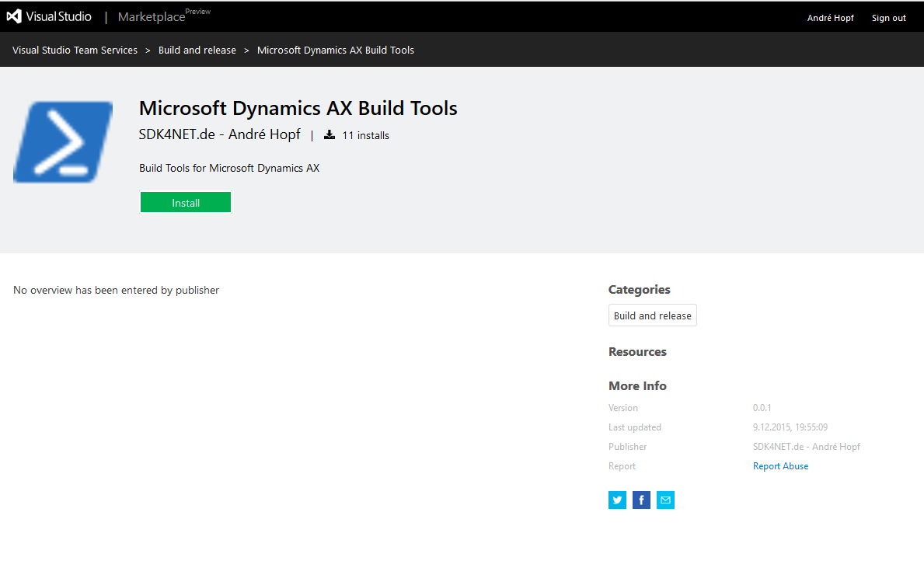Viewport: 924px width, 568px height.
Task: Go to Visual Studio Team Services breadcrumb
Action: point(75,50)
